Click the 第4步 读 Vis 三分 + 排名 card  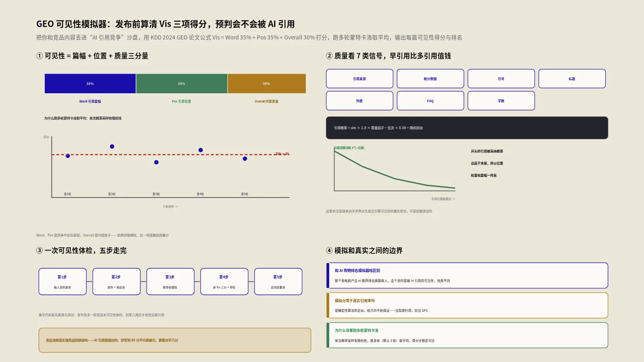tap(224, 282)
